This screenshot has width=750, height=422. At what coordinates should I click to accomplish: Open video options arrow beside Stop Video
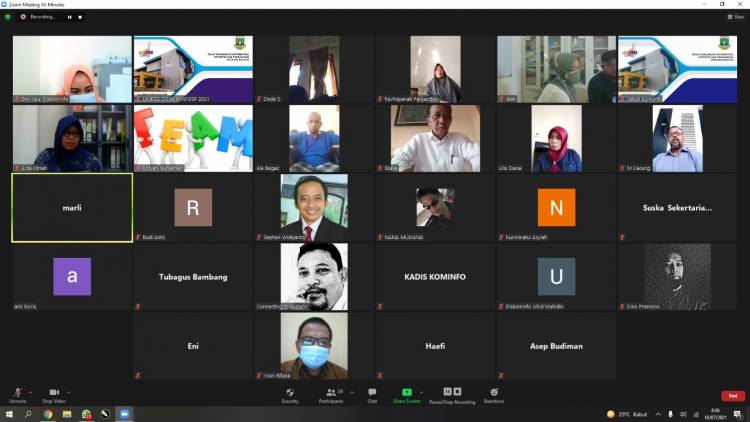(x=69, y=392)
